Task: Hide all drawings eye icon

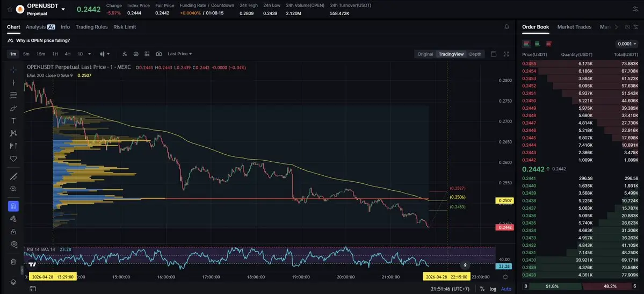Action: pos(13,244)
